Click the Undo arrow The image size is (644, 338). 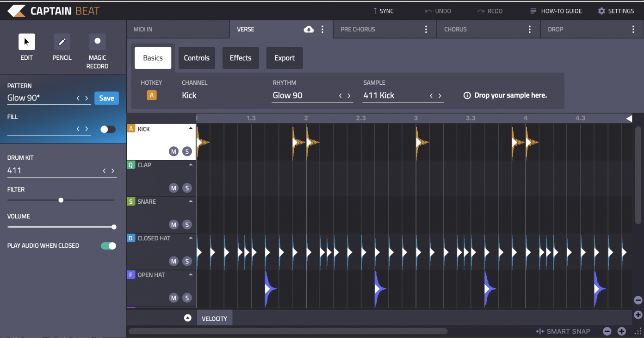pos(428,11)
